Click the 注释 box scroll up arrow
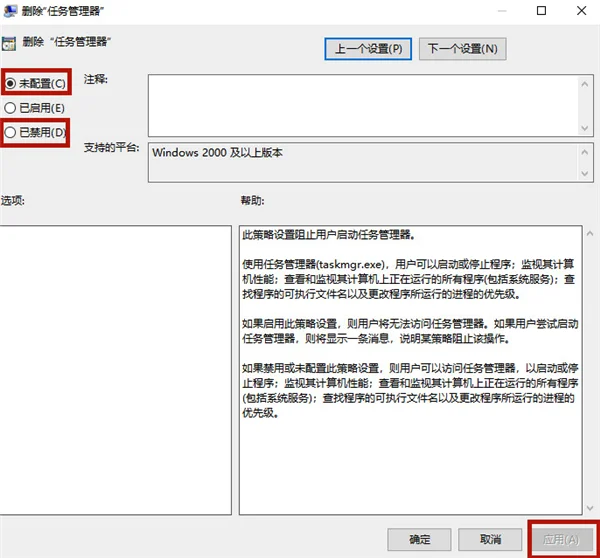600x558 pixels. pyautogui.click(x=584, y=84)
